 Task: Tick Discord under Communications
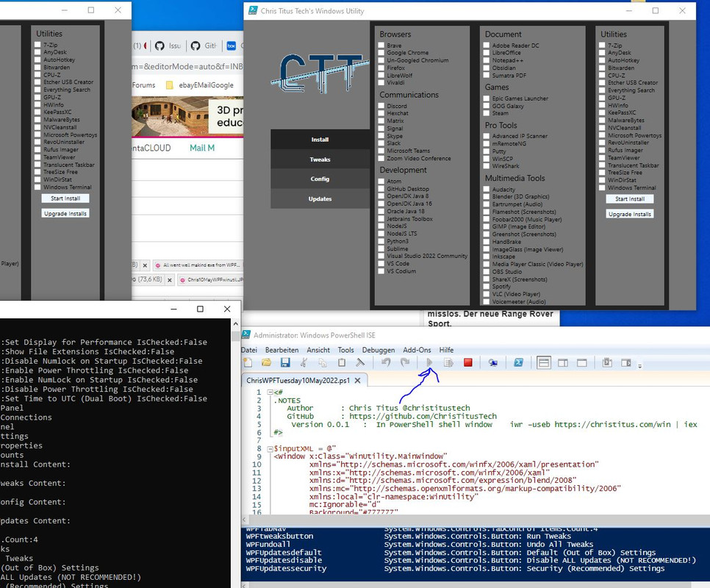pos(381,106)
